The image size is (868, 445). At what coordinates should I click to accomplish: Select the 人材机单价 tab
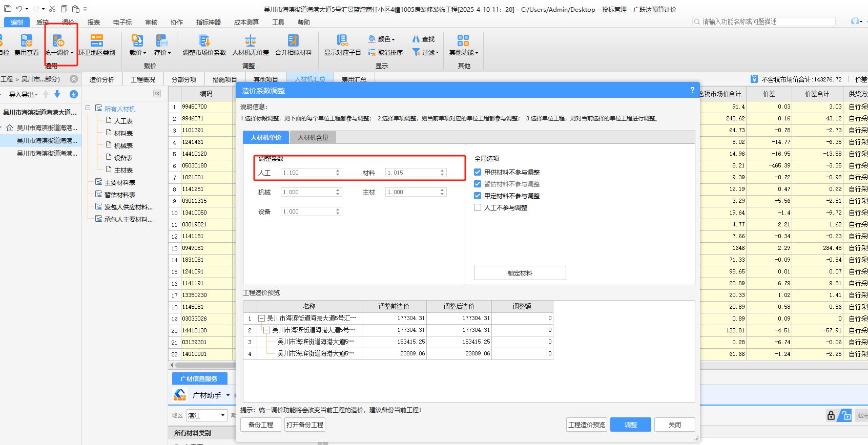click(x=266, y=137)
